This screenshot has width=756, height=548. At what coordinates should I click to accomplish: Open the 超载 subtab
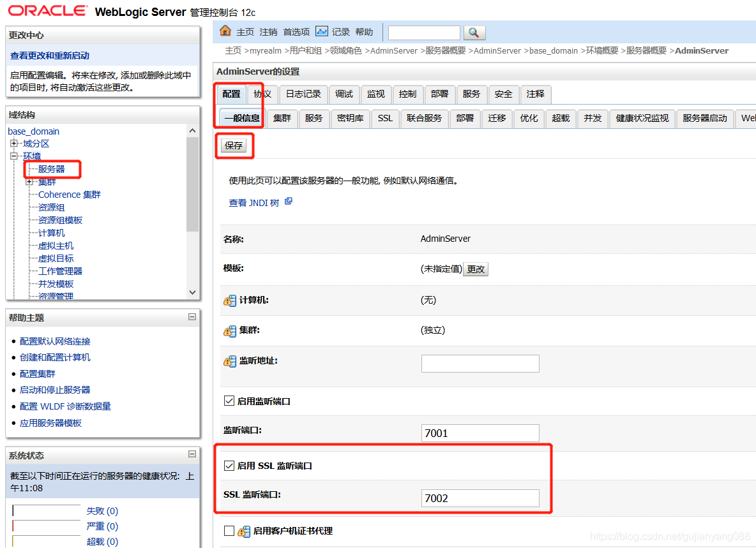point(561,119)
